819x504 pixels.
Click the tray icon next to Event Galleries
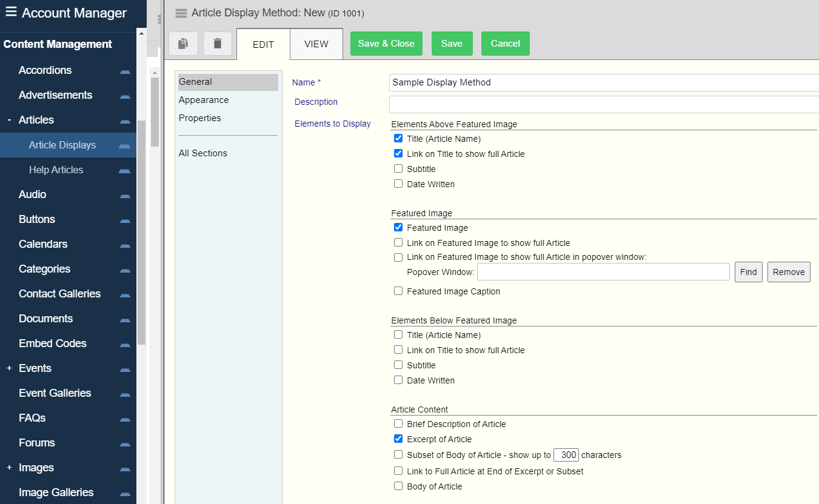125,394
